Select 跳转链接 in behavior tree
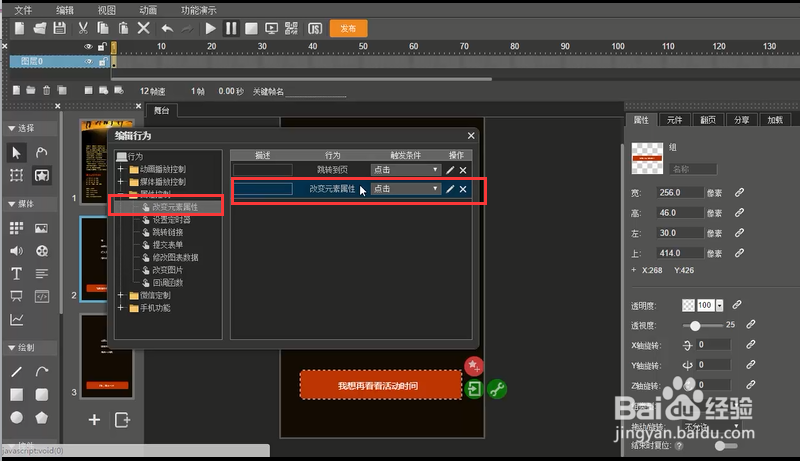Screen dimensions: 800x461 click(x=168, y=233)
